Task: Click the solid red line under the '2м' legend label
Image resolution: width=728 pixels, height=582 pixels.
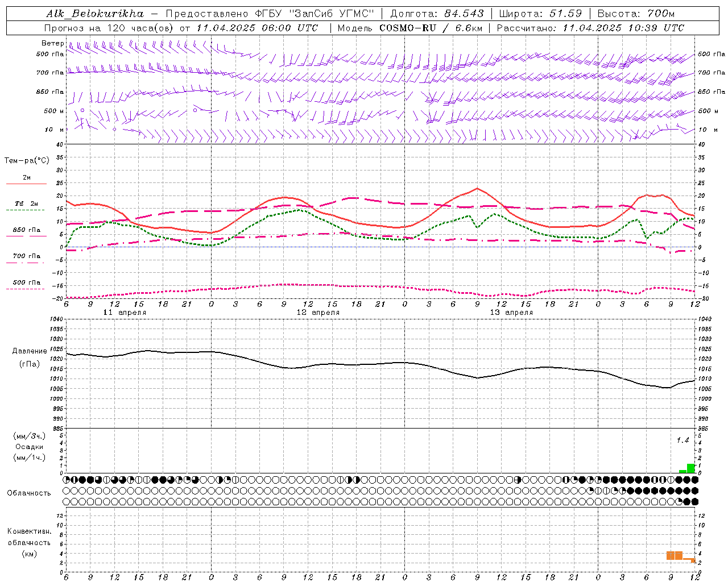Action: point(26,184)
